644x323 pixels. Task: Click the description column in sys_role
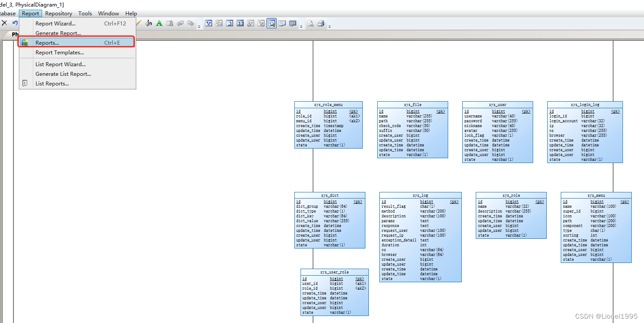[490, 211]
